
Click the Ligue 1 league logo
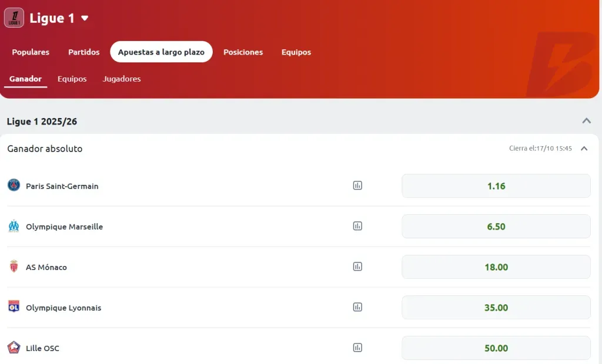(x=14, y=18)
